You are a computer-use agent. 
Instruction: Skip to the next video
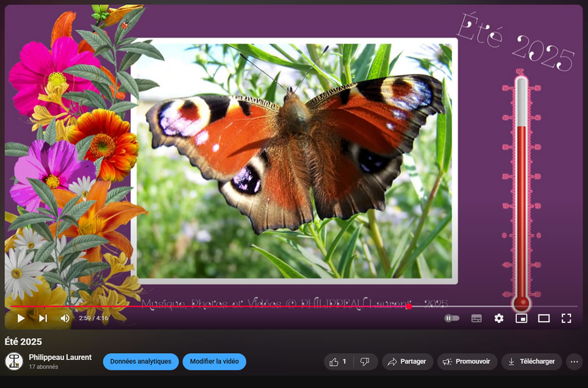tap(43, 318)
